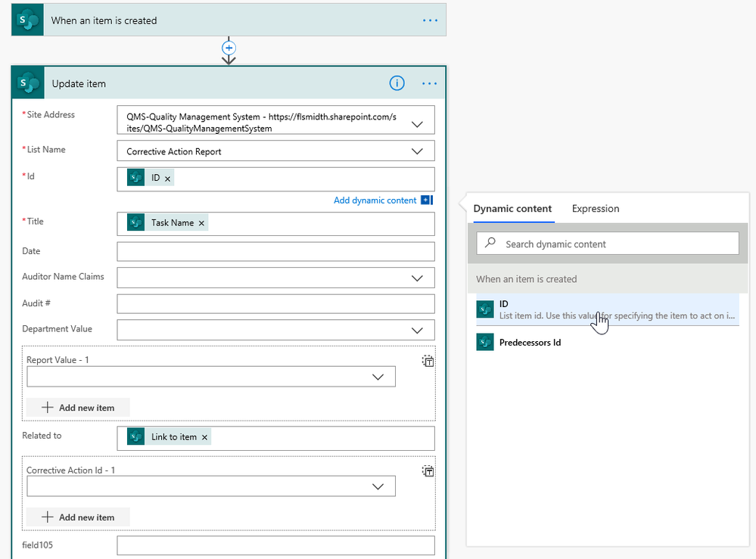756x559 pixels.
Task: Switch Corrective Action Id to input entire array
Action: coord(428,470)
